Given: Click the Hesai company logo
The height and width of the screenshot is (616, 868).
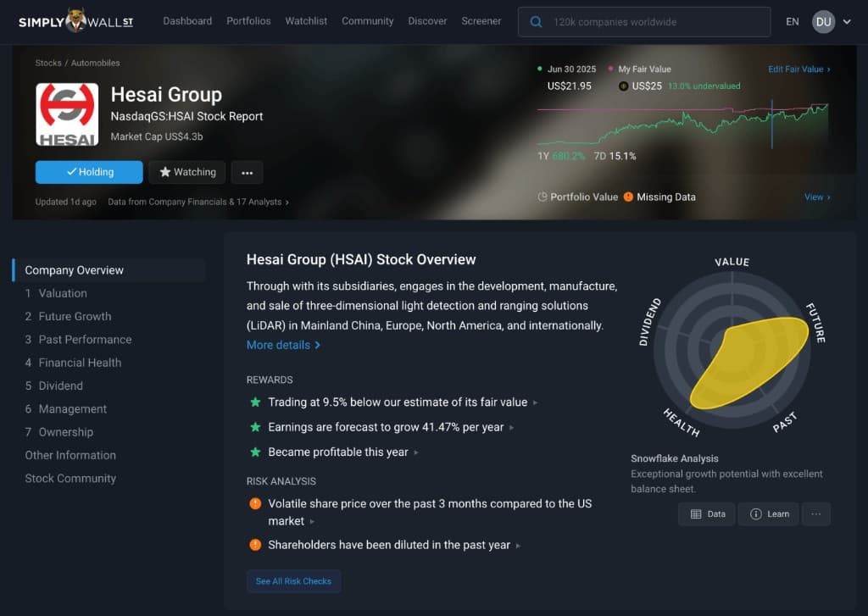Looking at the screenshot, I should (67, 114).
